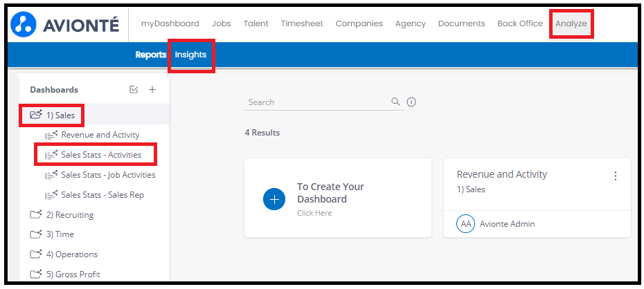Click the 4 Results count text
This screenshot has height=289, width=644.
click(x=262, y=133)
